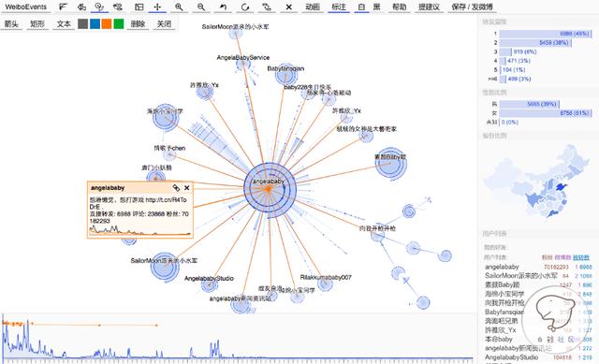Switch to 白 white background
The width and height of the screenshot is (599, 364).
pos(361,7)
